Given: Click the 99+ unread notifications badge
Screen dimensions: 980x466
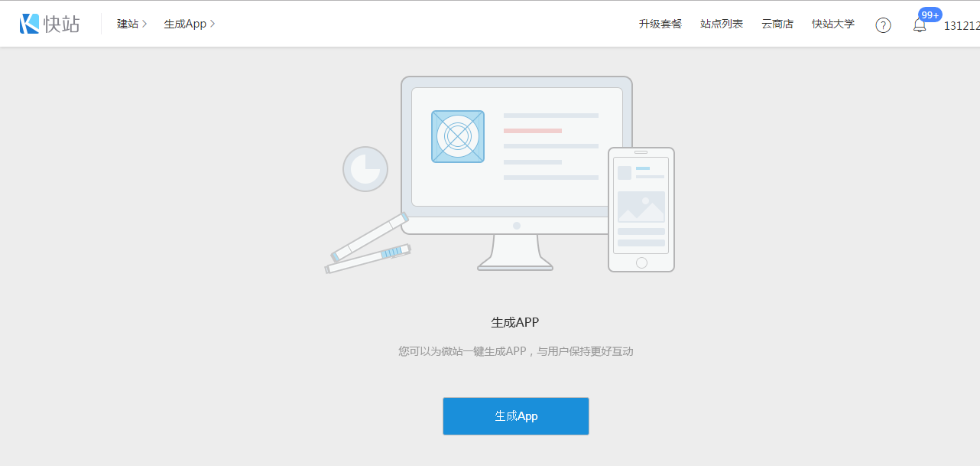Looking at the screenshot, I should (930, 15).
